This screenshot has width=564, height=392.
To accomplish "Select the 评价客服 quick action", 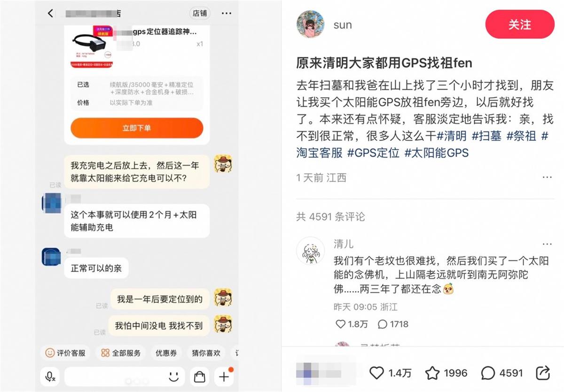I will tap(65, 353).
